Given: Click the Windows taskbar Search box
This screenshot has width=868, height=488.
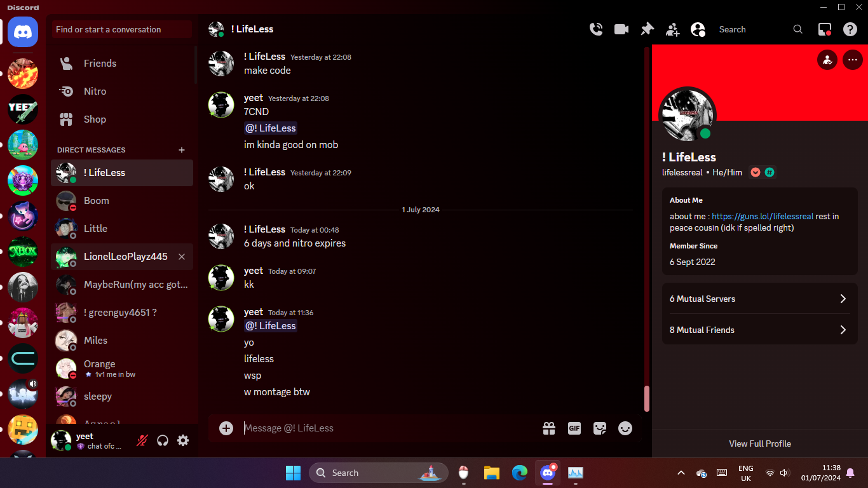Looking at the screenshot, I should tap(379, 473).
